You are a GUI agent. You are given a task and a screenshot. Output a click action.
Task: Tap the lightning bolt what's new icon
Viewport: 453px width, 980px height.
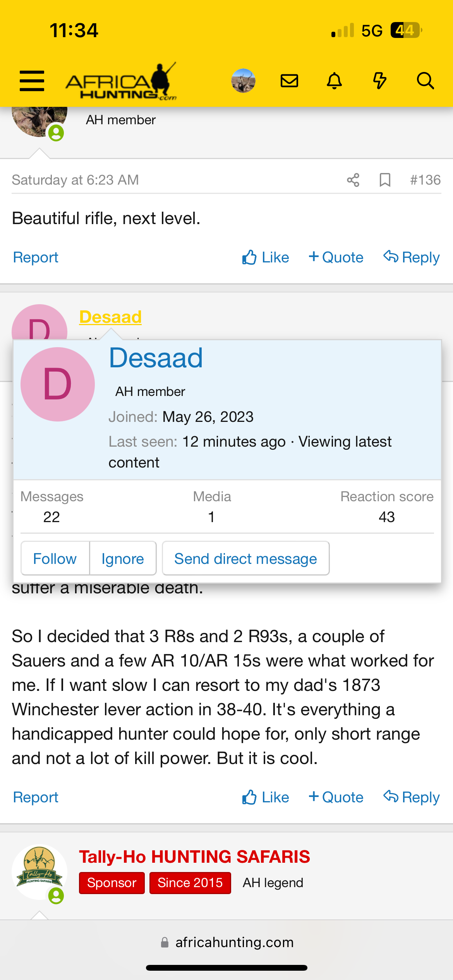coord(379,81)
